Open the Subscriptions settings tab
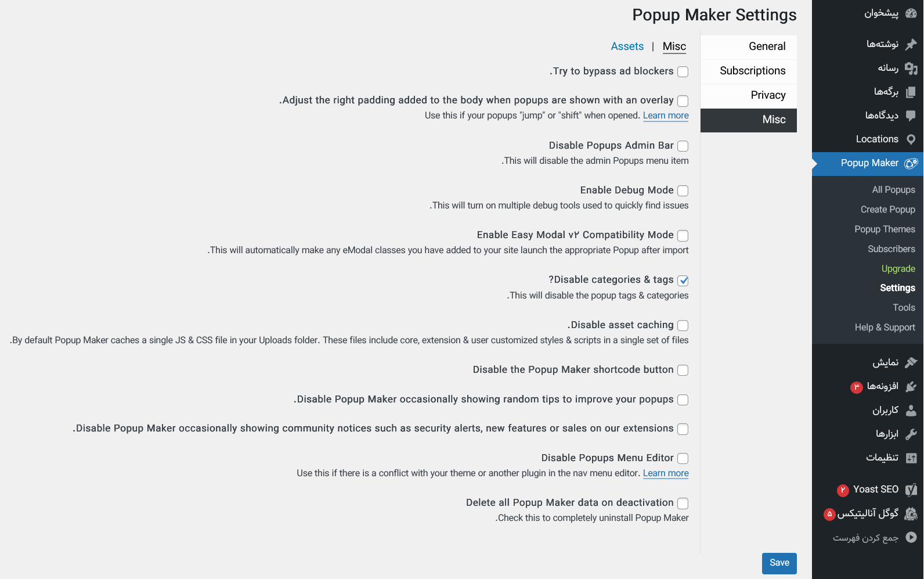The image size is (924, 579). coord(749,71)
